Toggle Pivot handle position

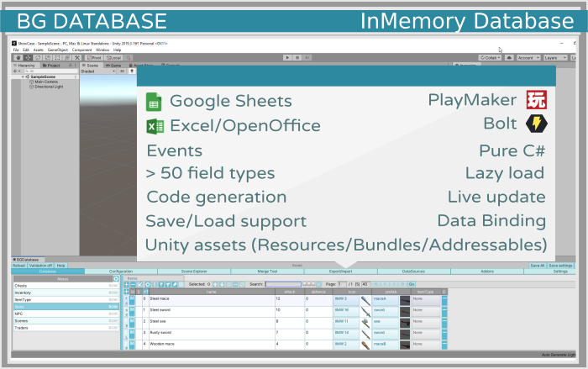95,57
